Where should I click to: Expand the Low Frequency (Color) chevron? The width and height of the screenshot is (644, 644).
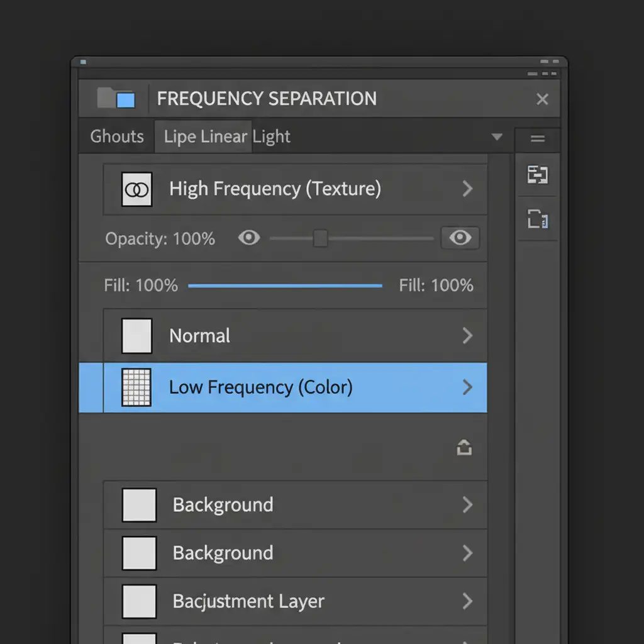[x=467, y=387]
